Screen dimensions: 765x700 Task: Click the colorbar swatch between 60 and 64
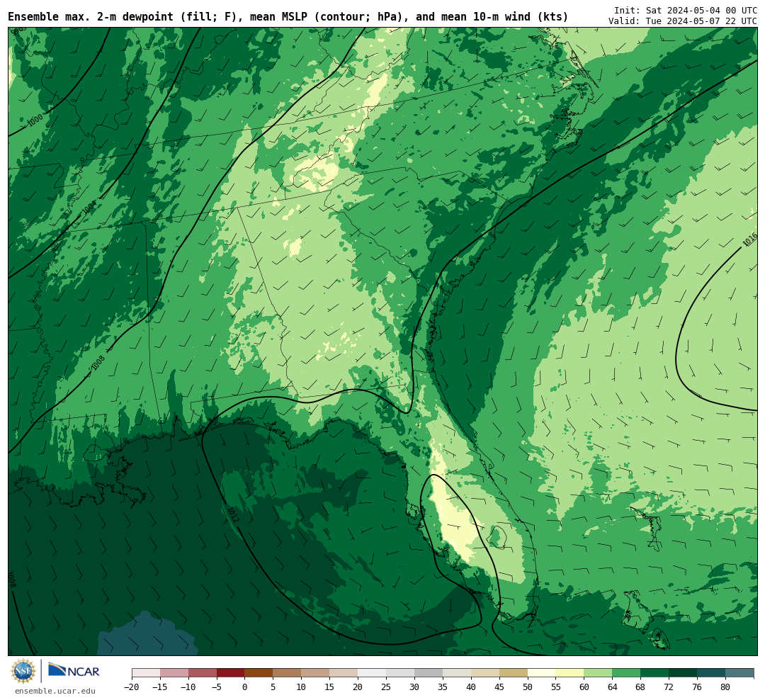pos(598,673)
